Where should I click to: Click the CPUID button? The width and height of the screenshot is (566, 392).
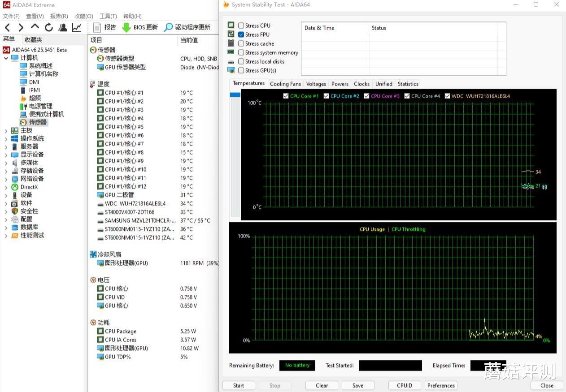404,385
